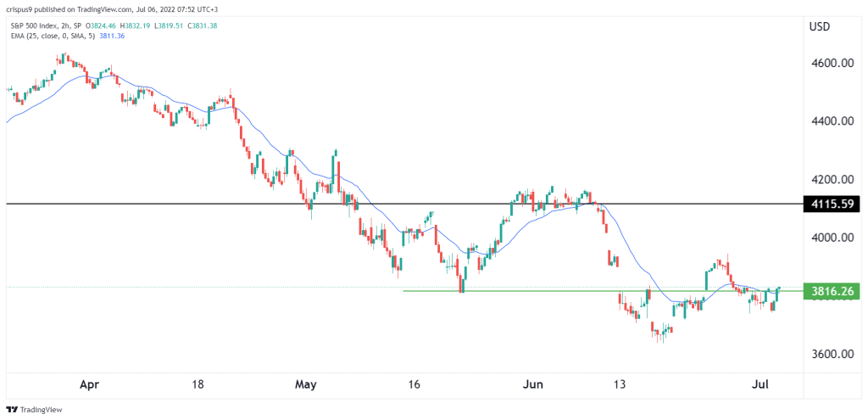This screenshot has height=420, width=868.
Task: Click the 16 date axis label
Action: 415,384
